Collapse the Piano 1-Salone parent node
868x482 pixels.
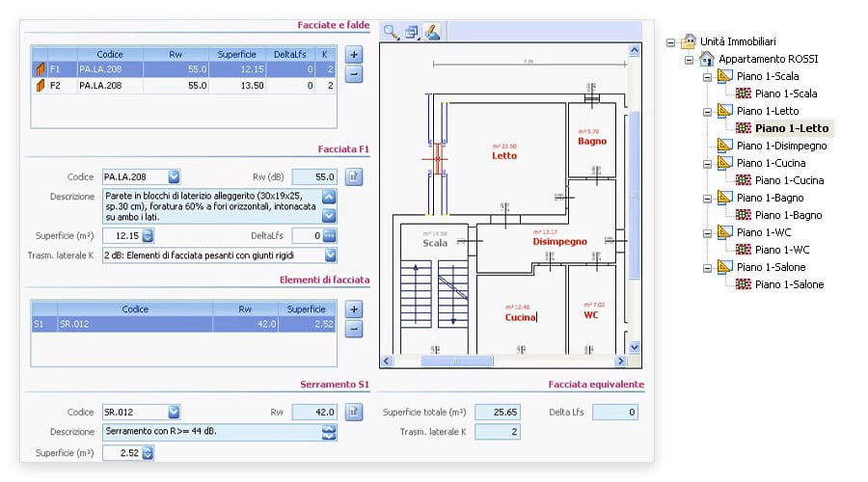708,268
